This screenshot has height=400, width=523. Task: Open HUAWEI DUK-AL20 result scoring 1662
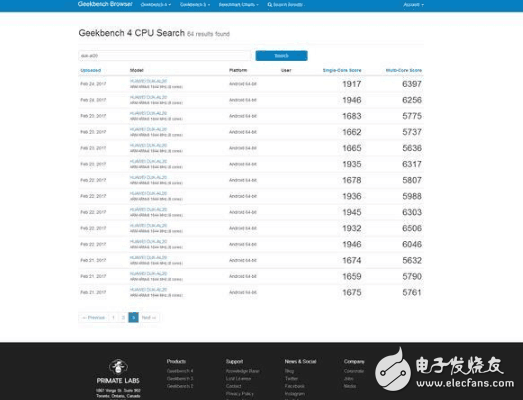[x=148, y=129]
